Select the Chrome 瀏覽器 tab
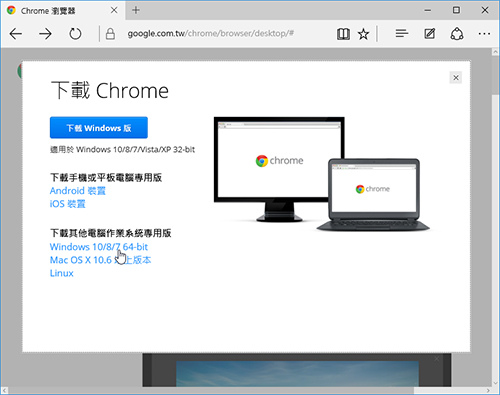The image size is (500, 395). coord(63,10)
